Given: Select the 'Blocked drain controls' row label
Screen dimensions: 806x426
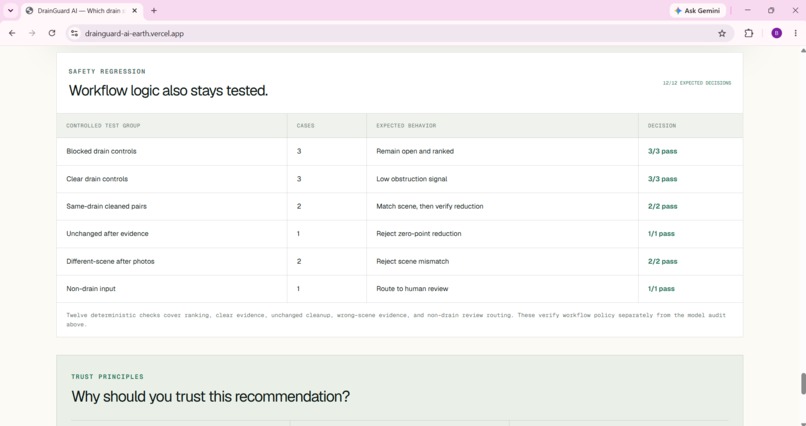Looking at the screenshot, I should coord(101,152).
